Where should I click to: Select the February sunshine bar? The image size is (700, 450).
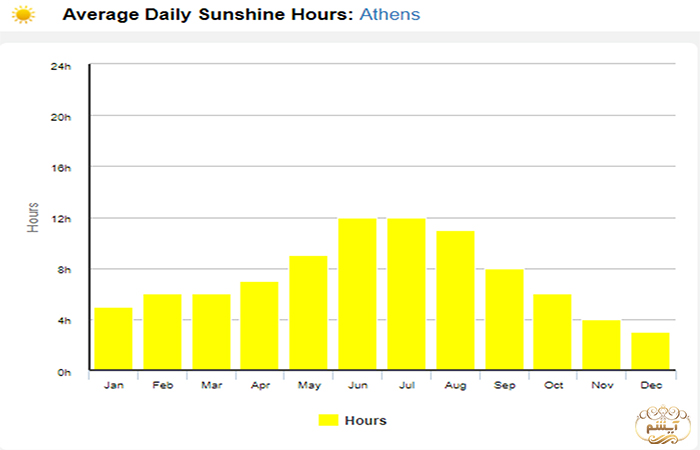pos(162,332)
